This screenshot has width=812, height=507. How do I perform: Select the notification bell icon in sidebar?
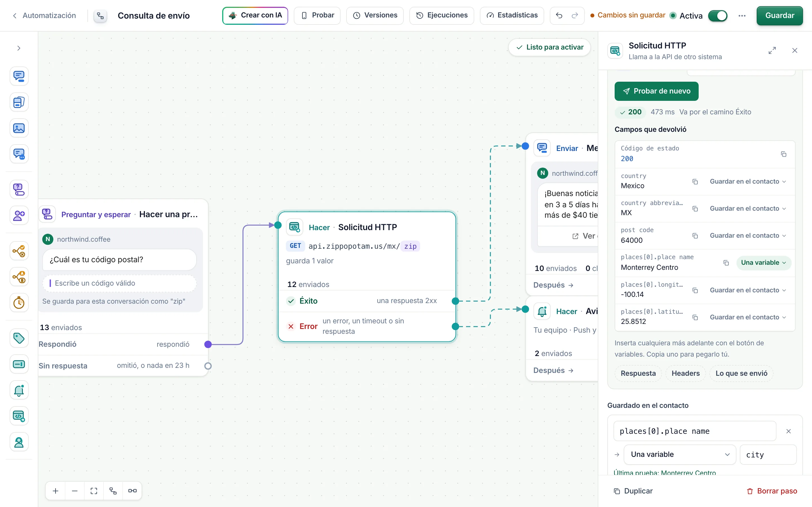coord(19,390)
